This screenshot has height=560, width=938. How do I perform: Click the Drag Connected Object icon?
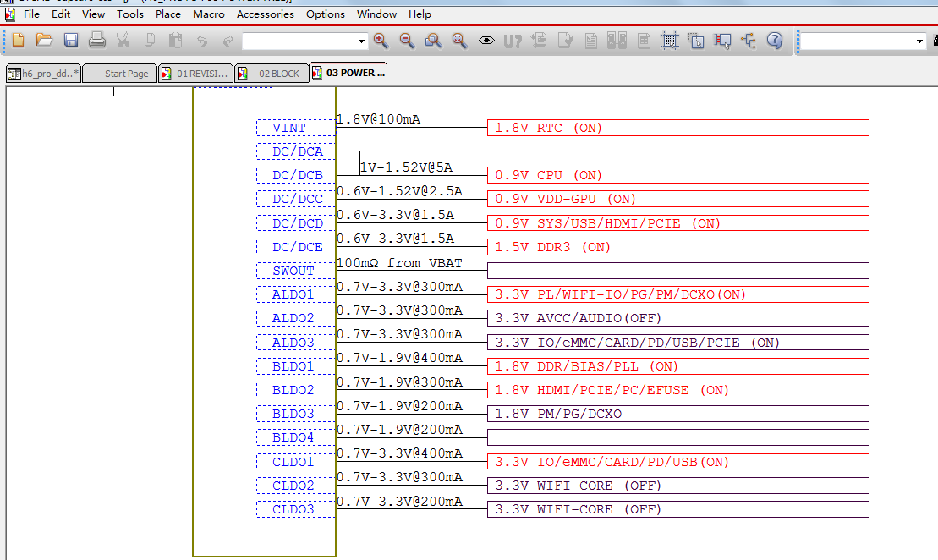722,40
